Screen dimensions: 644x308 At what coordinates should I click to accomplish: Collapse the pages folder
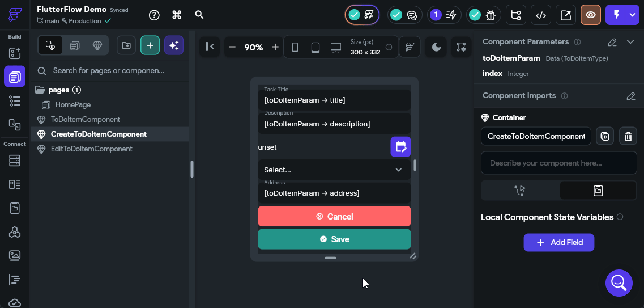(40, 90)
